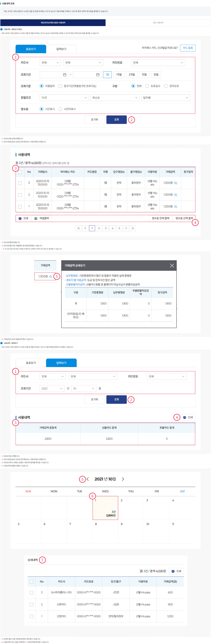Click 인쇄 printer button next to 엑셀출력
This screenshot has width=212, height=644.
pos(23,218)
